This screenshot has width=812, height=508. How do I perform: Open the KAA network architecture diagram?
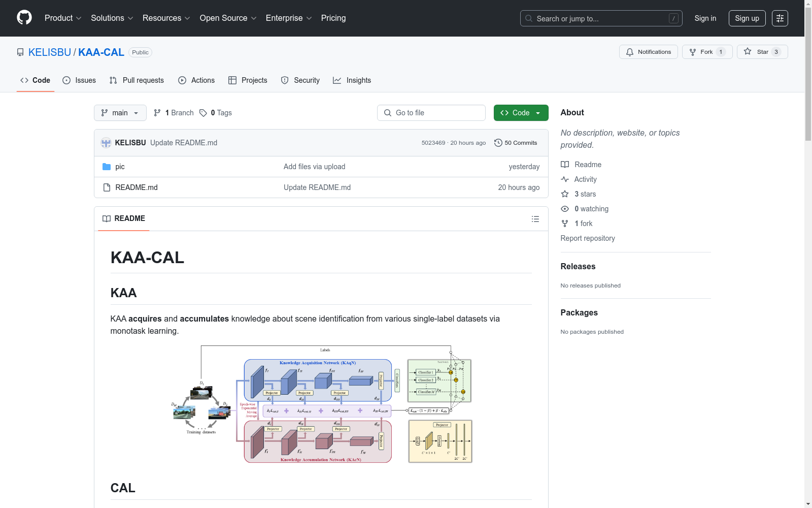point(321,404)
